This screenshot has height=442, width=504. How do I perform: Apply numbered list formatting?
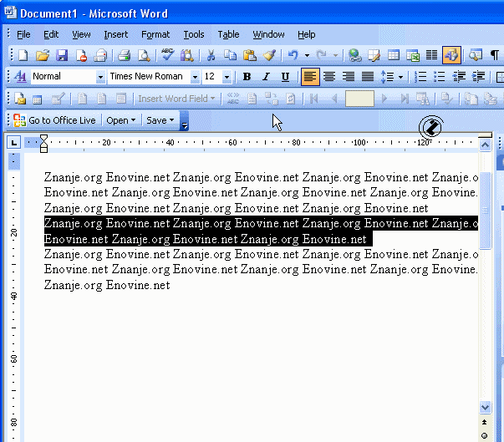coord(420,77)
